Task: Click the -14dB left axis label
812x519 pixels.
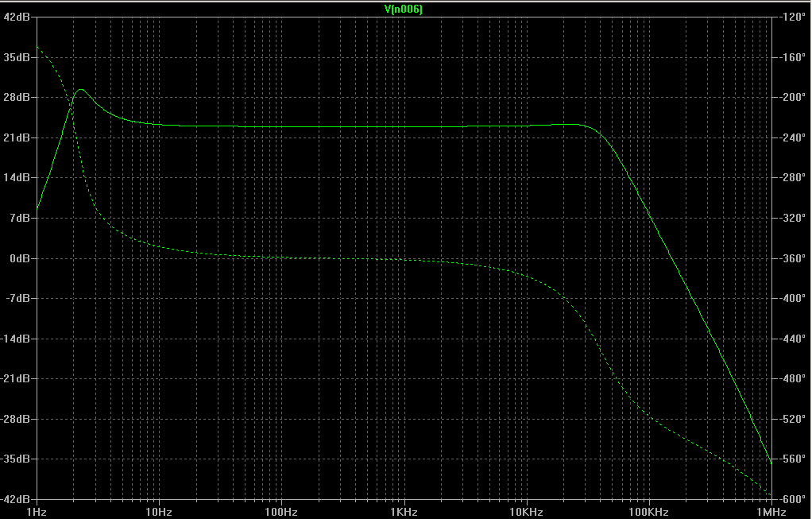Action: tap(16, 339)
